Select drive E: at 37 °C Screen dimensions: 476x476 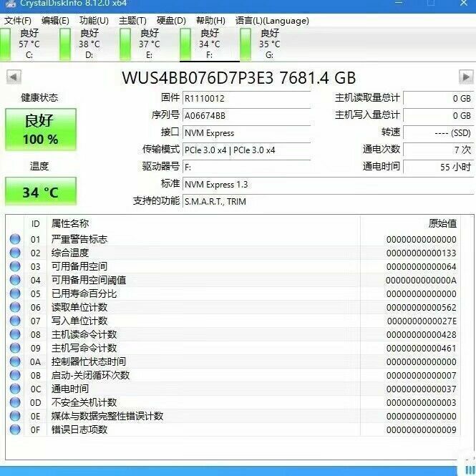(150, 44)
